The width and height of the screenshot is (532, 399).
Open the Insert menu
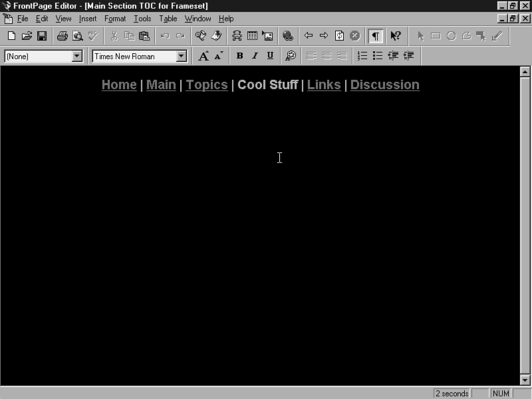tap(87, 19)
